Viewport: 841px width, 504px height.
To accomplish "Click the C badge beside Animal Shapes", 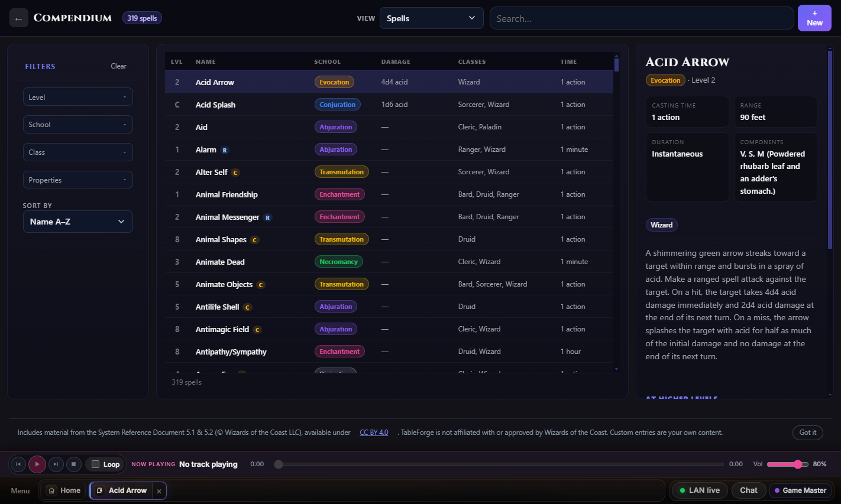I will (x=254, y=240).
